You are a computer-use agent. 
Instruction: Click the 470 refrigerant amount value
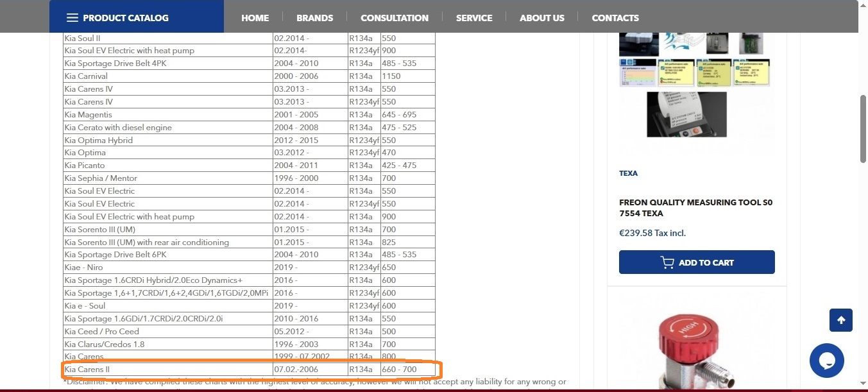pyautogui.click(x=407, y=153)
